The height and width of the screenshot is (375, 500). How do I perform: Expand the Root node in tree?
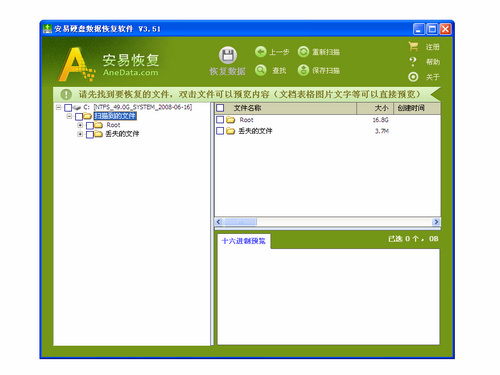click(80, 125)
